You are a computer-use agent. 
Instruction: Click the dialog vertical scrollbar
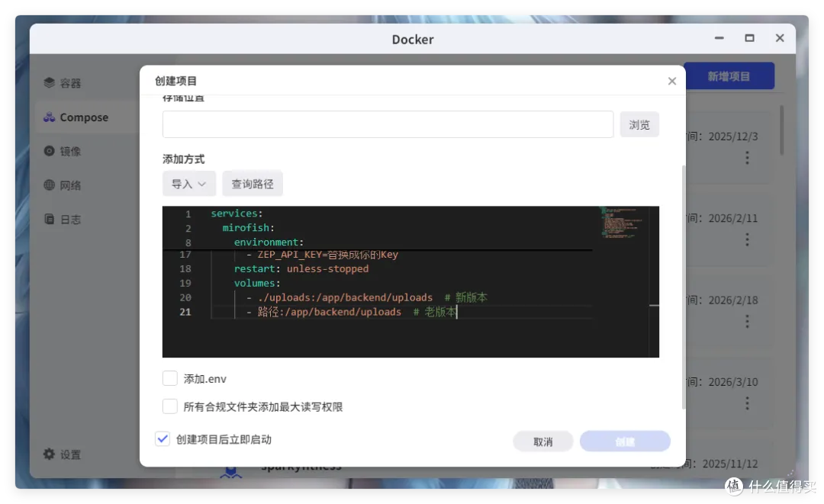[x=683, y=287]
